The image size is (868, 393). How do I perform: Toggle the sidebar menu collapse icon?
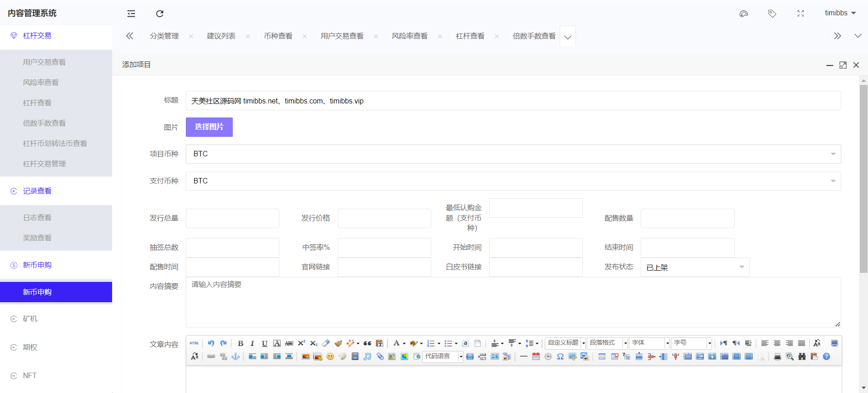pos(131,14)
